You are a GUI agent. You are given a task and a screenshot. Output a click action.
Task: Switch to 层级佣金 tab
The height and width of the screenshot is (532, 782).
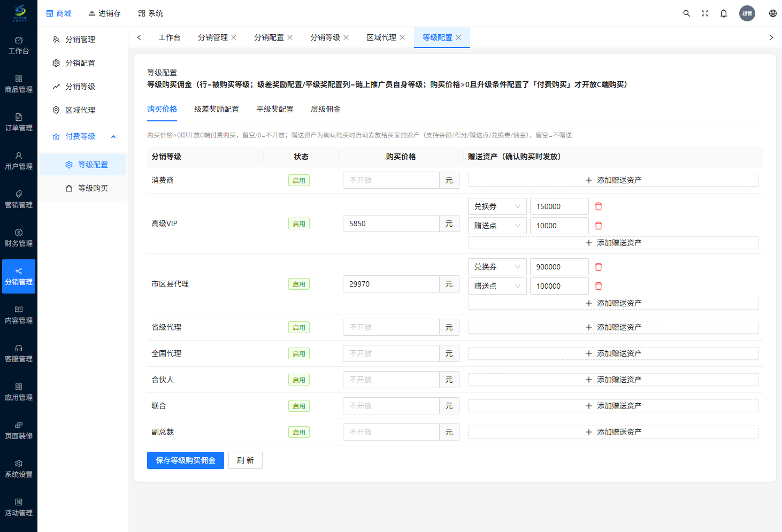point(326,109)
